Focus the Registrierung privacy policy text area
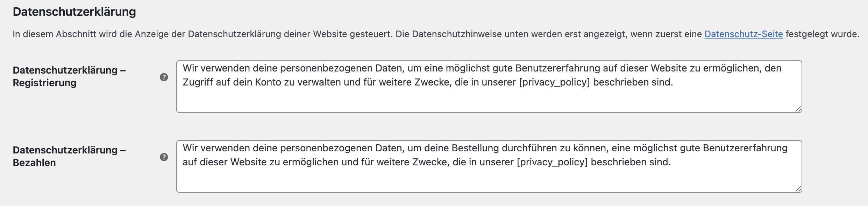 pos(489,98)
